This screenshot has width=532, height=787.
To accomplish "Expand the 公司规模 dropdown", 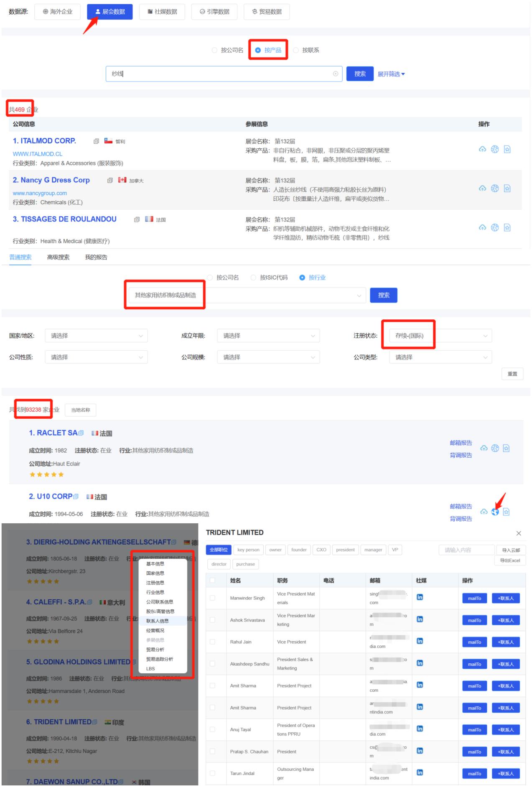I will (x=268, y=357).
